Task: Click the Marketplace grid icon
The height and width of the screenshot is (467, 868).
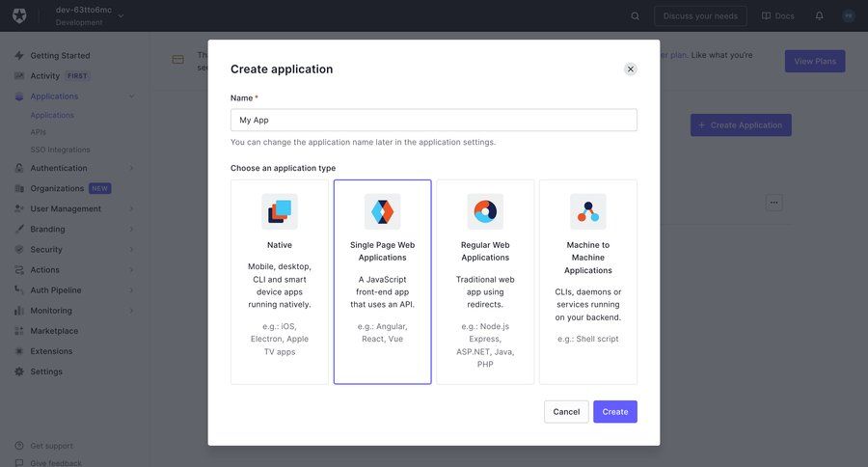Action: [x=19, y=331]
